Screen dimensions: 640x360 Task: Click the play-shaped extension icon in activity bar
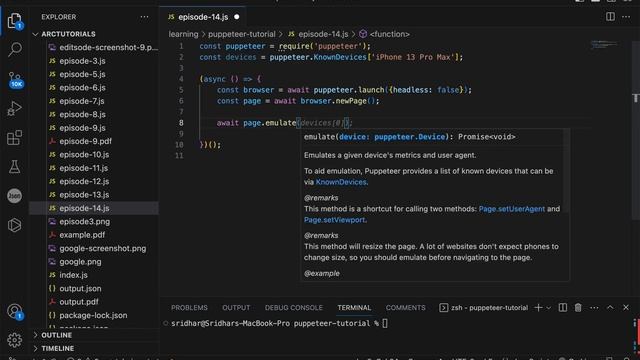click(x=15, y=225)
